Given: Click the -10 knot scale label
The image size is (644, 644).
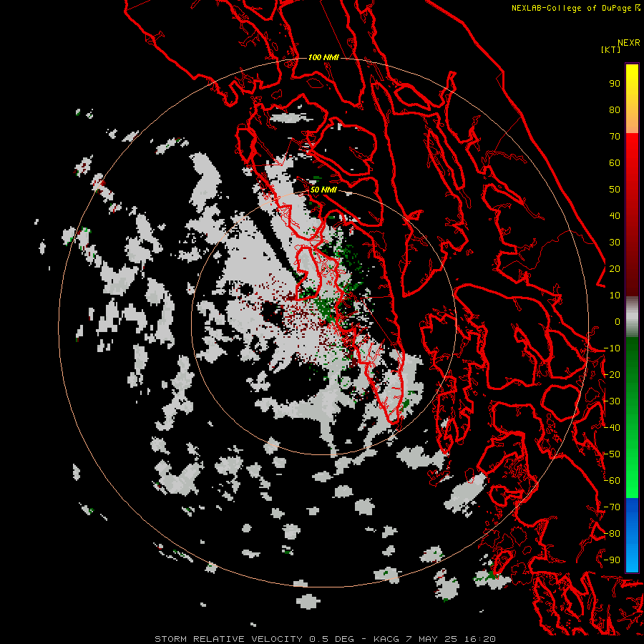Looking at the screenshot, I should point(612,348).
